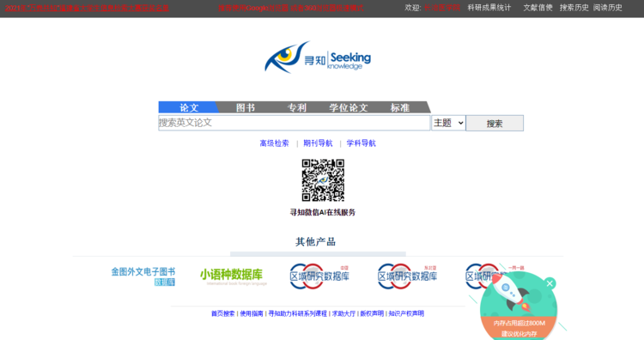This screenshot has width=644, height=340.
Task: Click the red institution name after 欢迎
Action: [442, 8]
